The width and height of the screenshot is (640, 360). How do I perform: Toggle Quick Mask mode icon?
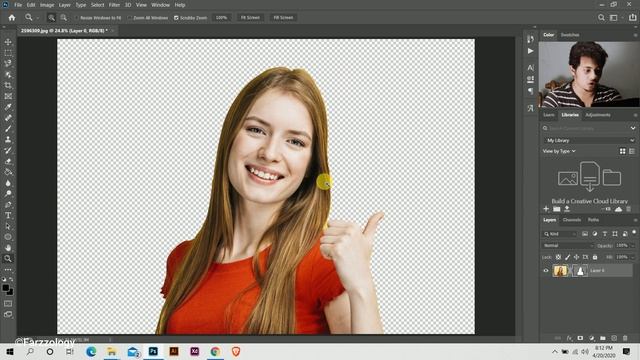[8, 304]
